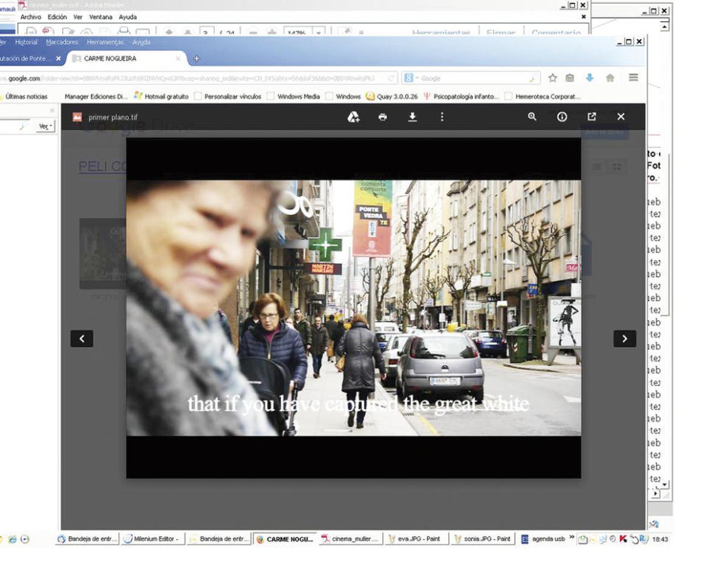Screen dimensions: 728x582
Task: Switch to eva.JPG - Paint taskbar item
Action: pyautogui.click(x=416, y=539)
